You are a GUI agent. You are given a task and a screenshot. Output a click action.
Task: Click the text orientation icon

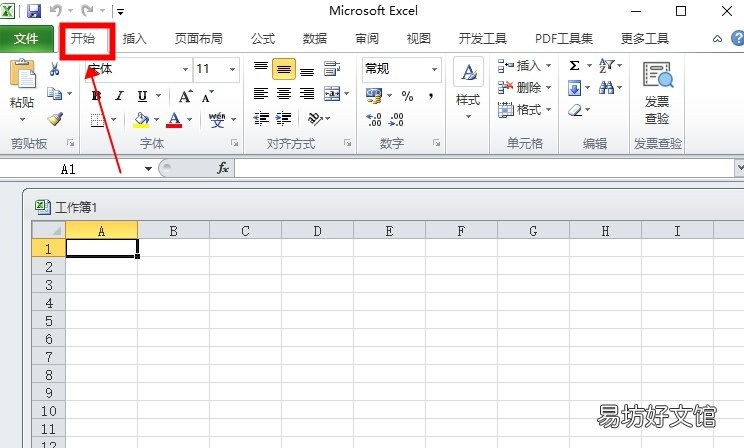tap(315, 118)
